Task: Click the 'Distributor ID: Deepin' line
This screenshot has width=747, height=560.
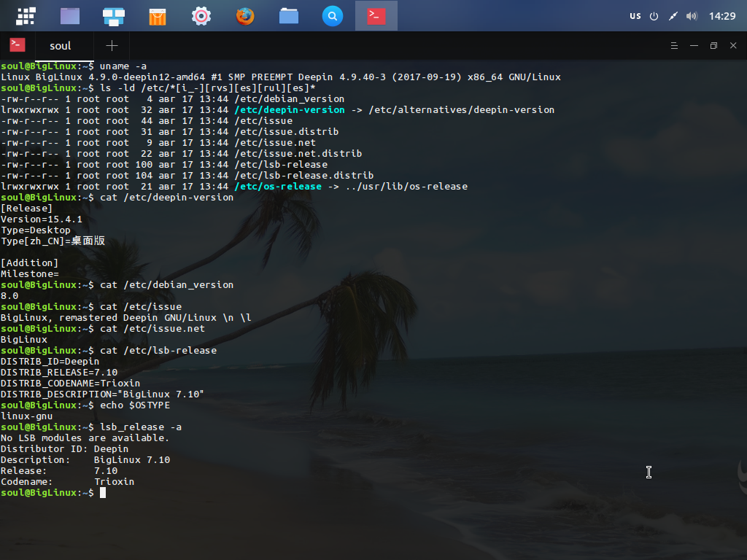Action: click(x=64, y=449)
